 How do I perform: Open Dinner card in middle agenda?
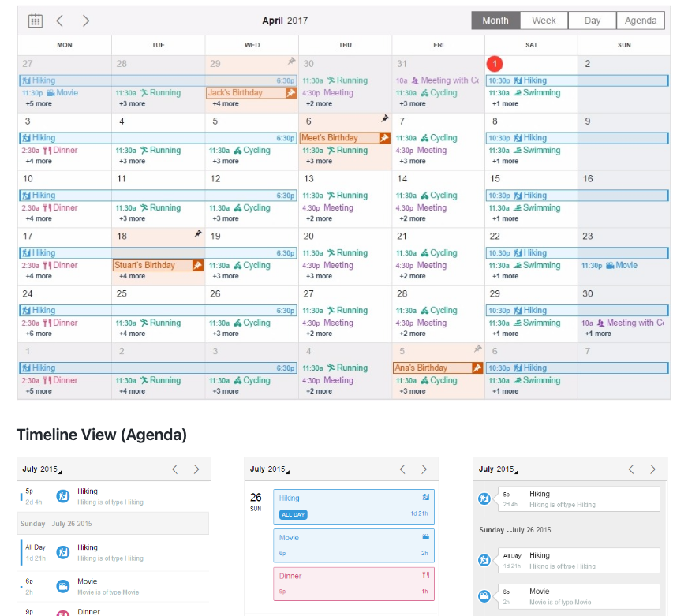pyautogui.click(x=353, y=584)
